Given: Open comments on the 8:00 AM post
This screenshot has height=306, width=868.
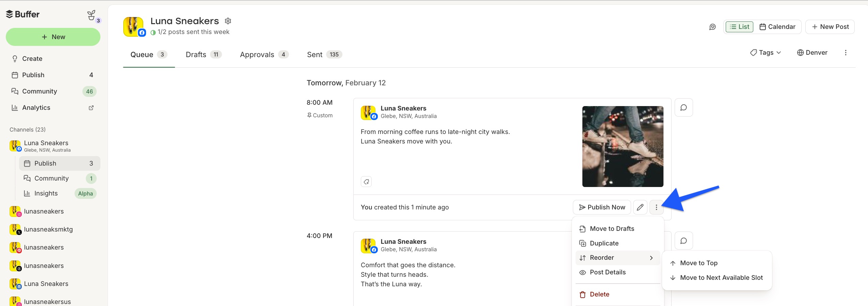Looking at the screenshot, I should [x=684, y=107].
